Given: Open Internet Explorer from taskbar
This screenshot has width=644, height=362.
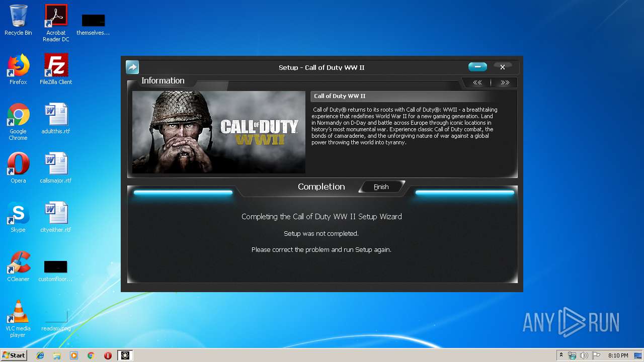Looking at the screenshot, I should [x=40, y=355].
